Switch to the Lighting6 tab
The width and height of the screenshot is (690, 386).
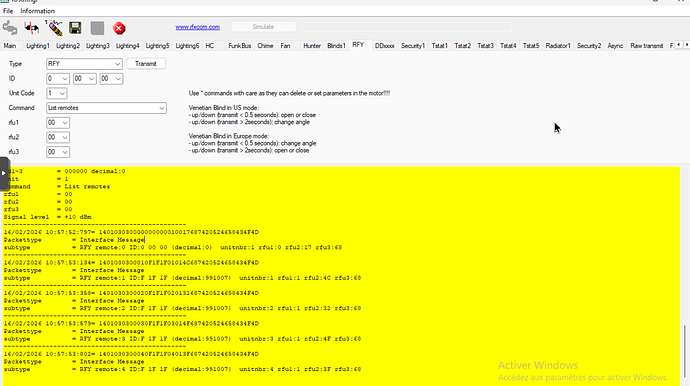click(187, 46)
